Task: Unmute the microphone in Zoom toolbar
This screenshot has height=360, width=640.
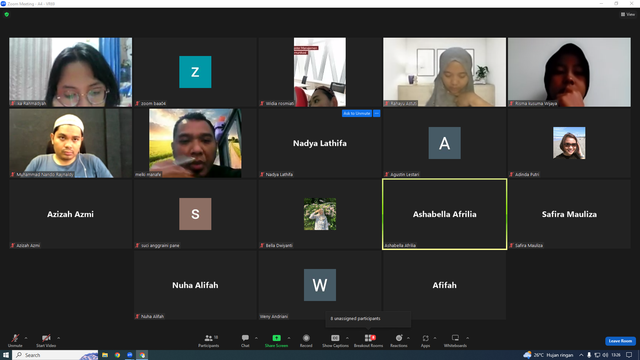Action: tap(15, 340)
